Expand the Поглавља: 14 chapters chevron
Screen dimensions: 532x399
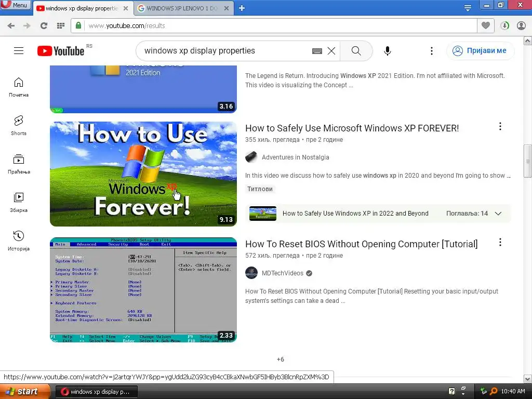(498, 214)
